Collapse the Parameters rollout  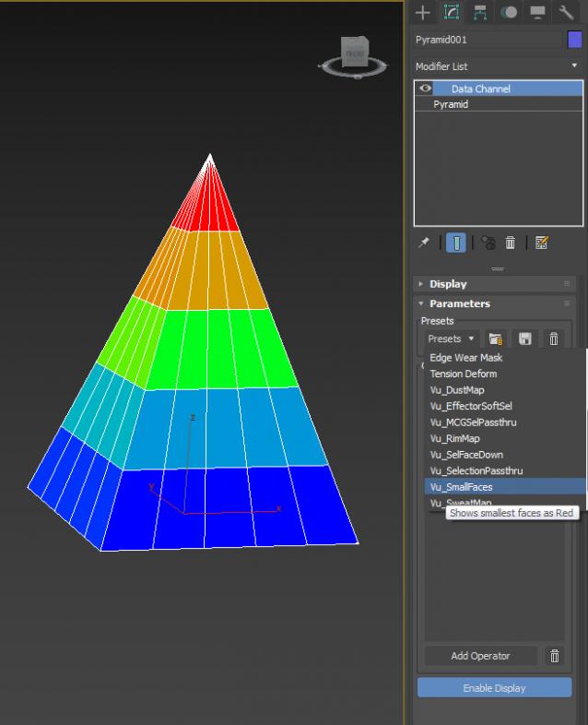(x=459, y=303)
